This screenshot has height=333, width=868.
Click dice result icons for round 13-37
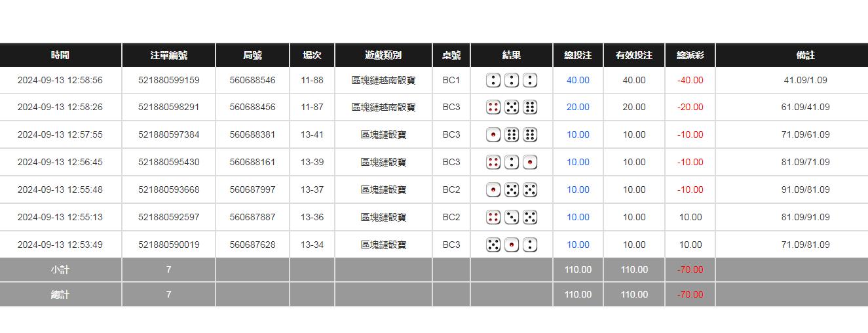pos(512,189)
